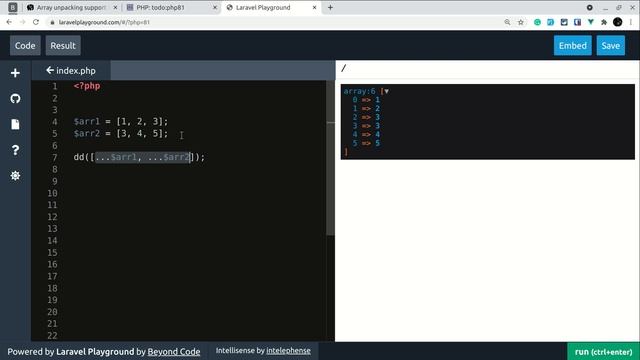Screen dimensions: 640x360
Task: Click the document file icon in sidebar
Action: 15,124
